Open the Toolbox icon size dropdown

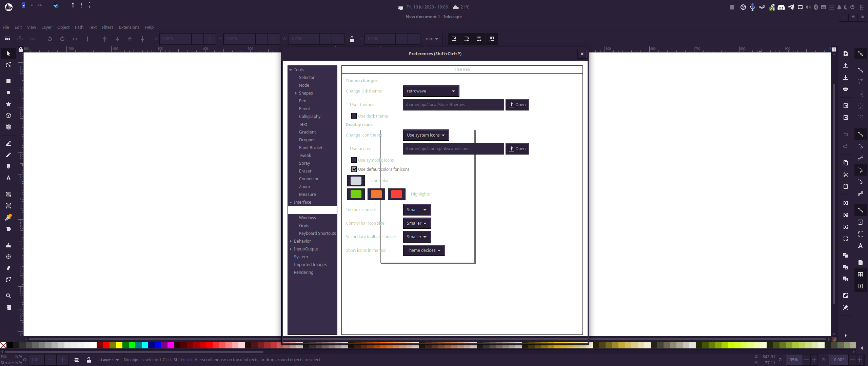pyautogui.click(x=416, y=209)
